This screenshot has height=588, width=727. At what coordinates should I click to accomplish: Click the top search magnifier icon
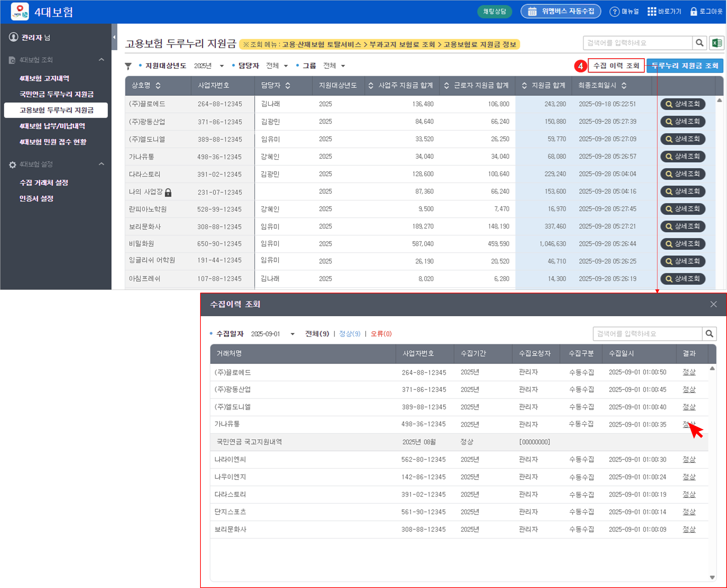pos(700,43)
